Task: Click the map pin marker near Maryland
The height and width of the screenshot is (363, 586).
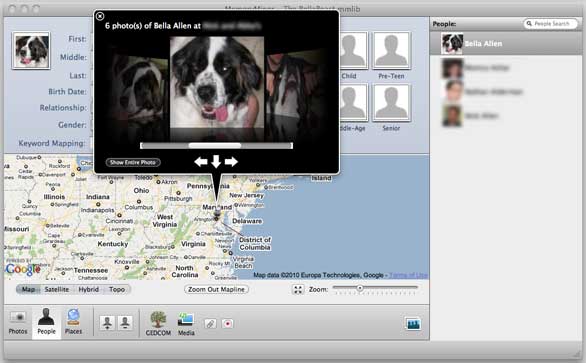Action: pos(217,214)
